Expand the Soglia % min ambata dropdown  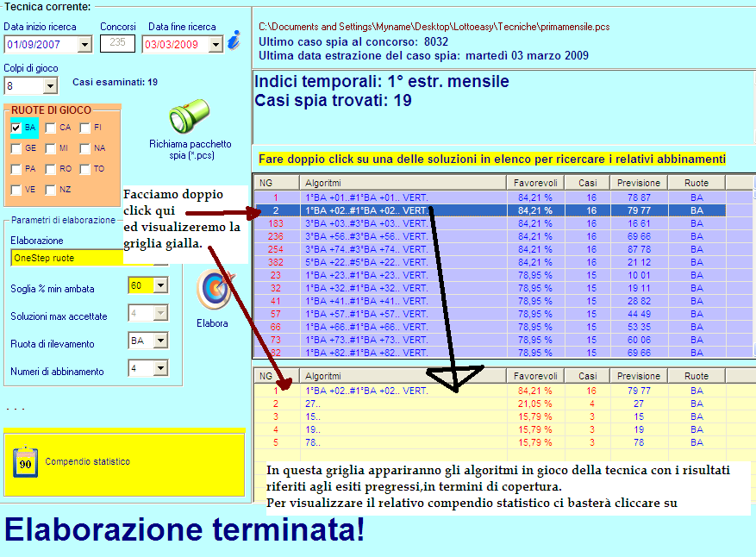point(160,285)
